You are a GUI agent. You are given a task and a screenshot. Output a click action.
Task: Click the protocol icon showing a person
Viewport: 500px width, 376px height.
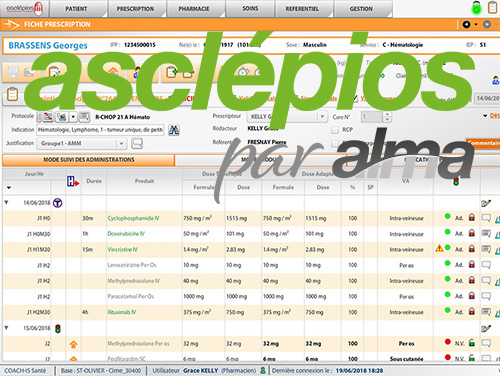62,117
